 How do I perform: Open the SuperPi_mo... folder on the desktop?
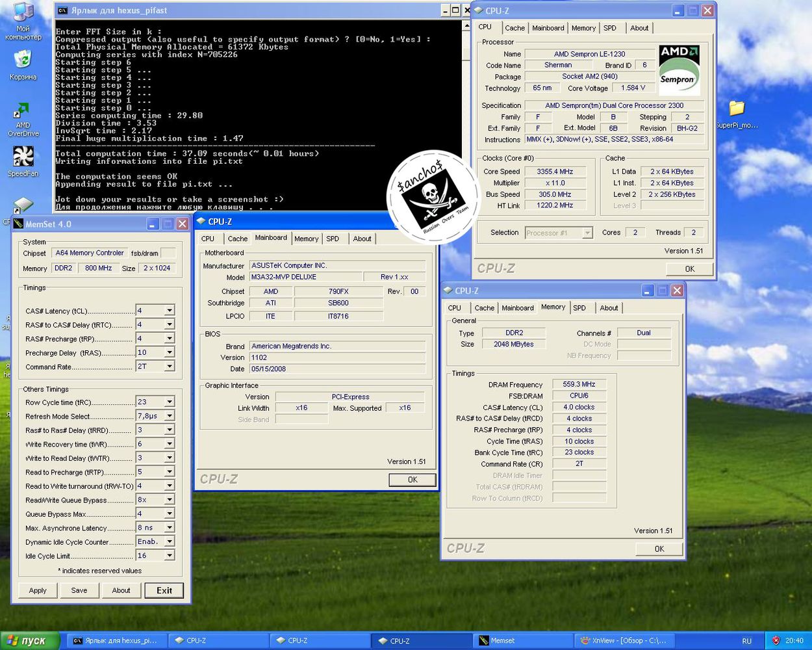(x=737, y=115)
